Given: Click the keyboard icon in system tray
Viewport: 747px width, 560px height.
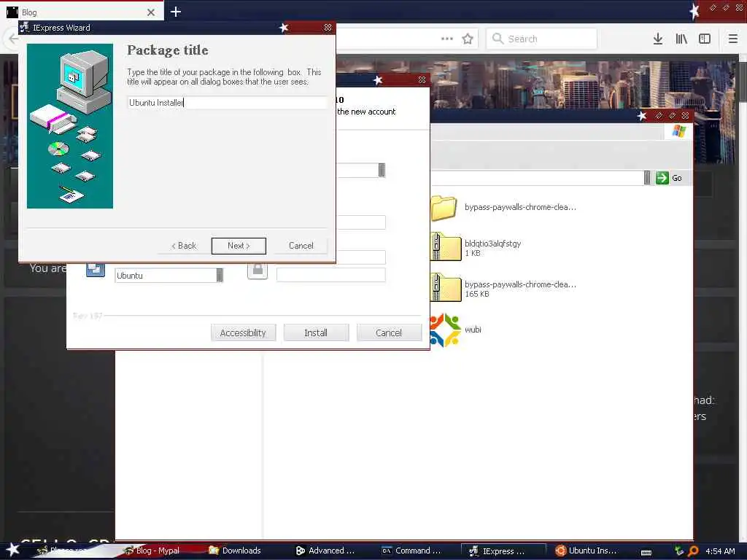Looking at the screenshot, I should coord(646,552).
